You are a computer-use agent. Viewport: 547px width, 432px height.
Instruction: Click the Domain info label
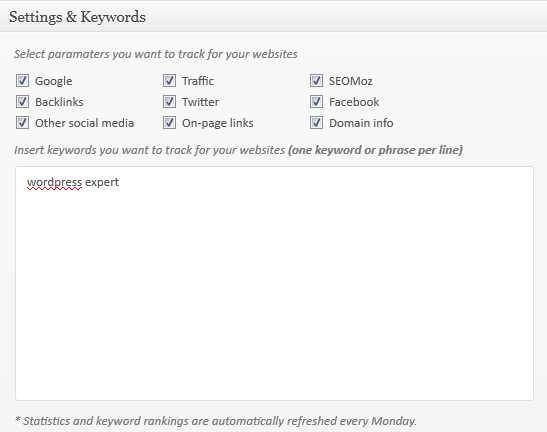click(x=361, y=123)
